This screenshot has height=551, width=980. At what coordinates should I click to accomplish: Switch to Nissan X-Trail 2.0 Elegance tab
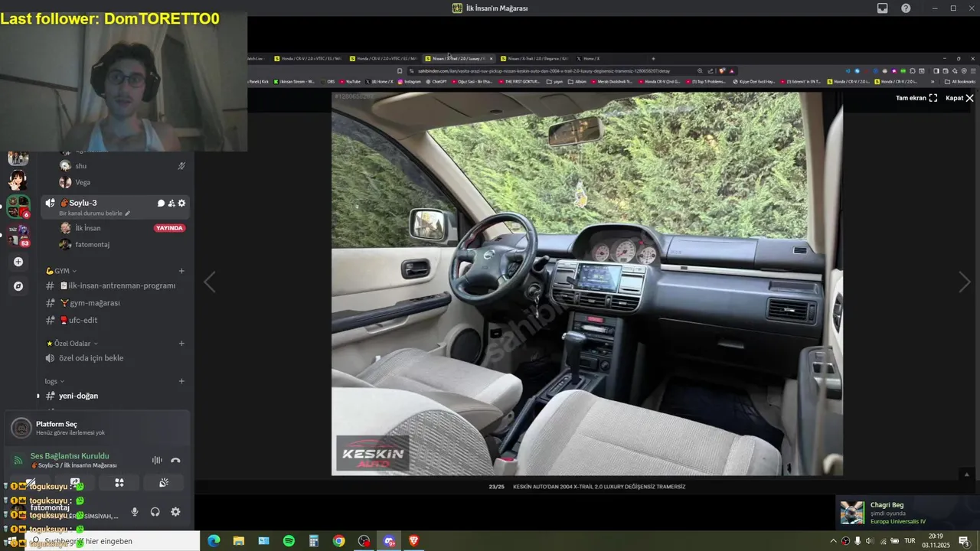534,58
